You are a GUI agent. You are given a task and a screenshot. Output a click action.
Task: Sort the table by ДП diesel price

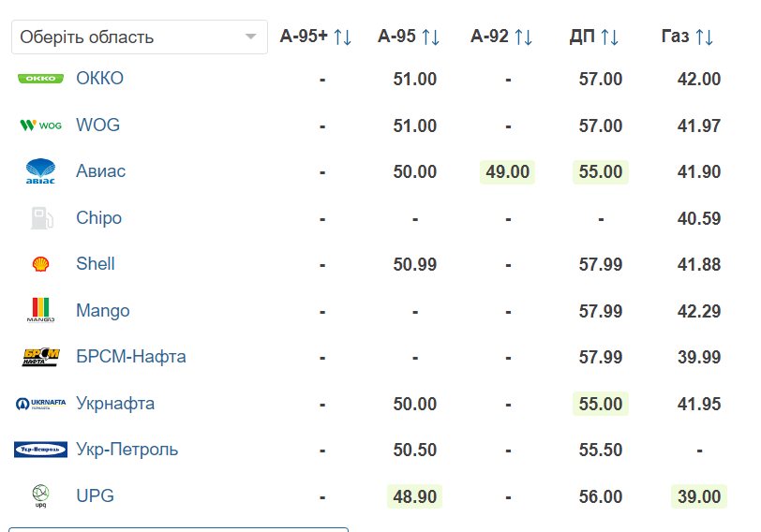click(x=609, y=37)
